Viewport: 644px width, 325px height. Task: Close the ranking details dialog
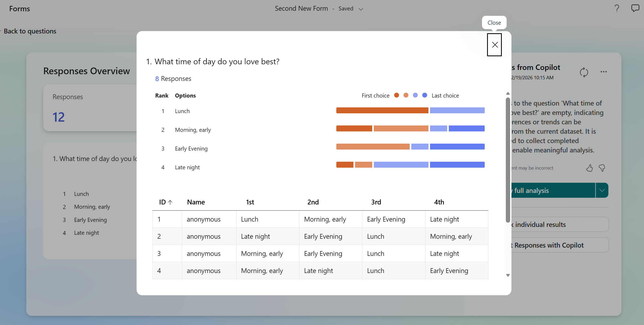(494, 45)
